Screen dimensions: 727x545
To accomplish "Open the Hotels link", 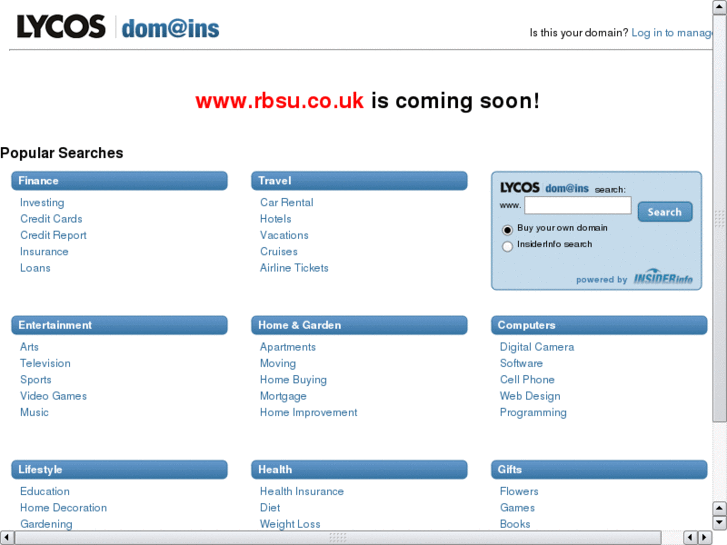I will (275, 219).
